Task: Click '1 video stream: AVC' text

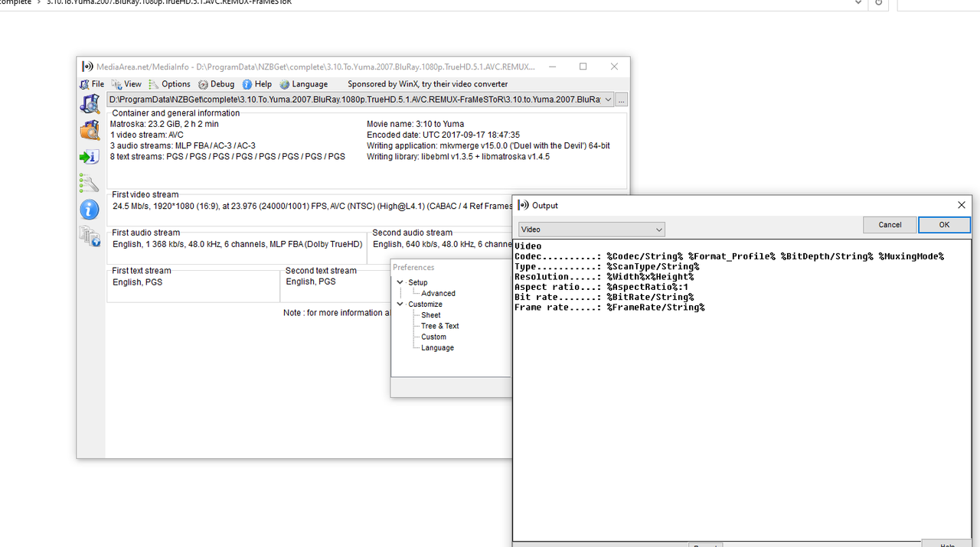Action: (147, 135)
